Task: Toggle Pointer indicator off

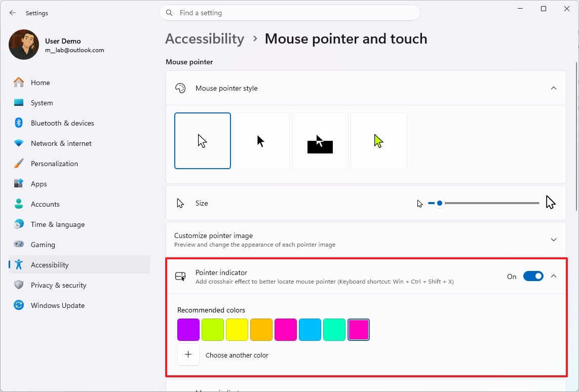Action: (x=533, y=276)
